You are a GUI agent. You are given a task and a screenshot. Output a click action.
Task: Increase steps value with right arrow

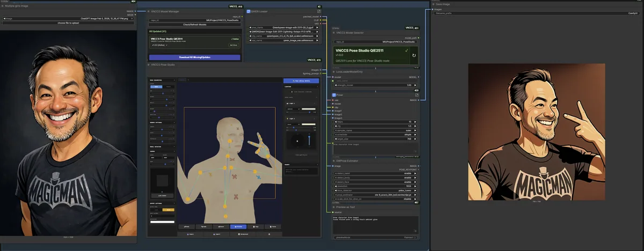416,122
